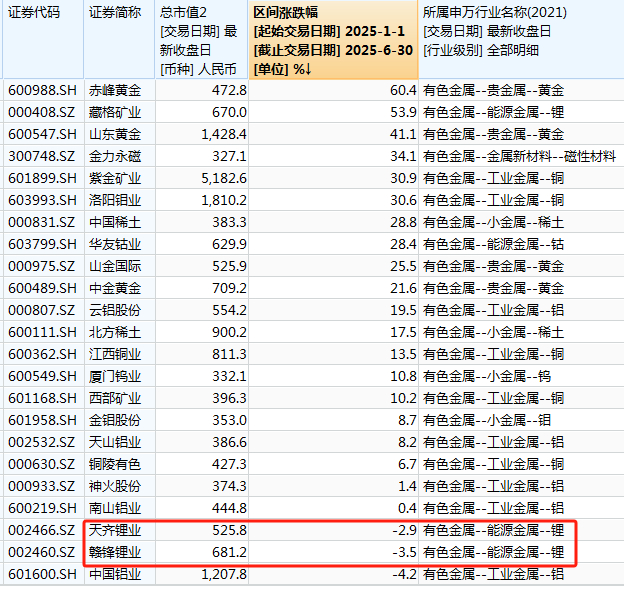Select the code cell 002466.SZ
Viewport: 624px width, 590px height.
pos(41,530)
